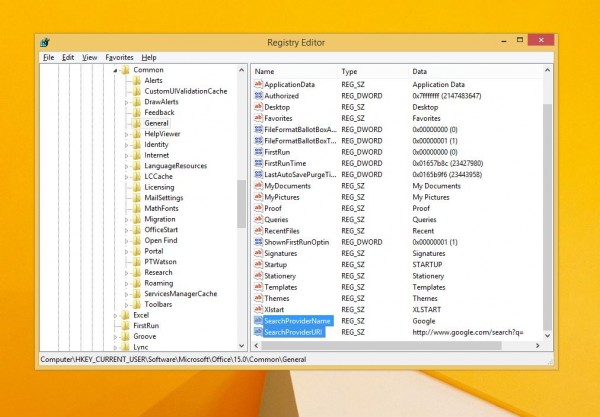Select the OfficeStart key
Image resolution: width=600 pixels, height=417 pixels.
coord(161,230)
